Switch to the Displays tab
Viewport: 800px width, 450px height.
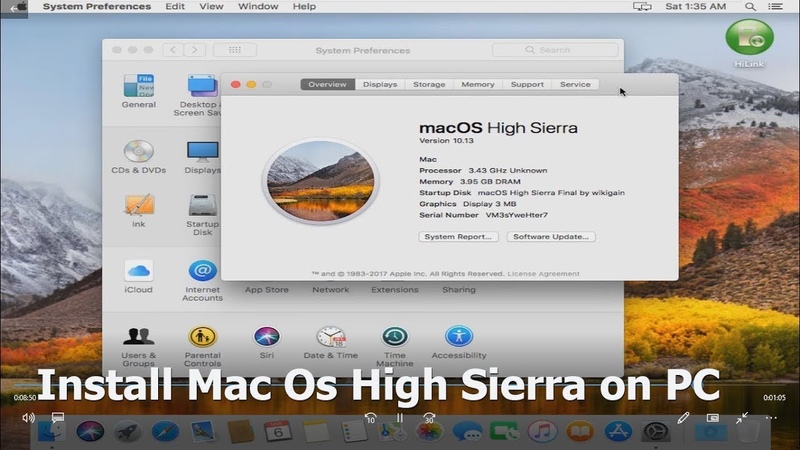tap(380, 84)
